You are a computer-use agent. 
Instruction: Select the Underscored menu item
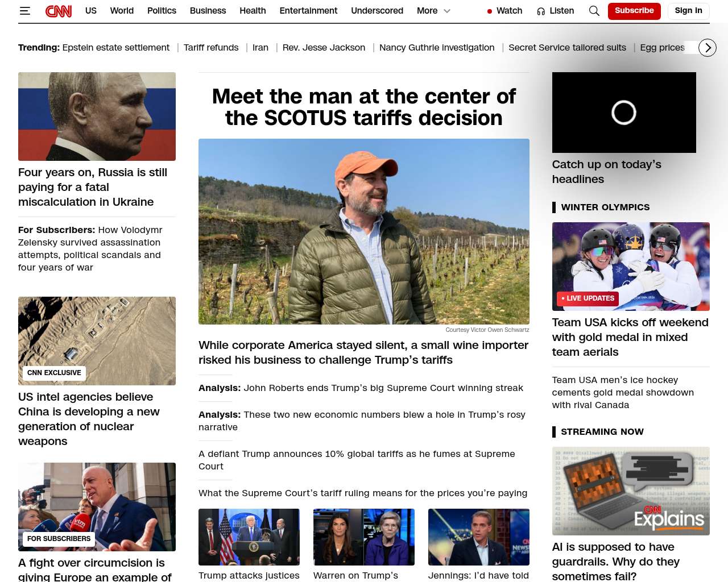(377, 11)
